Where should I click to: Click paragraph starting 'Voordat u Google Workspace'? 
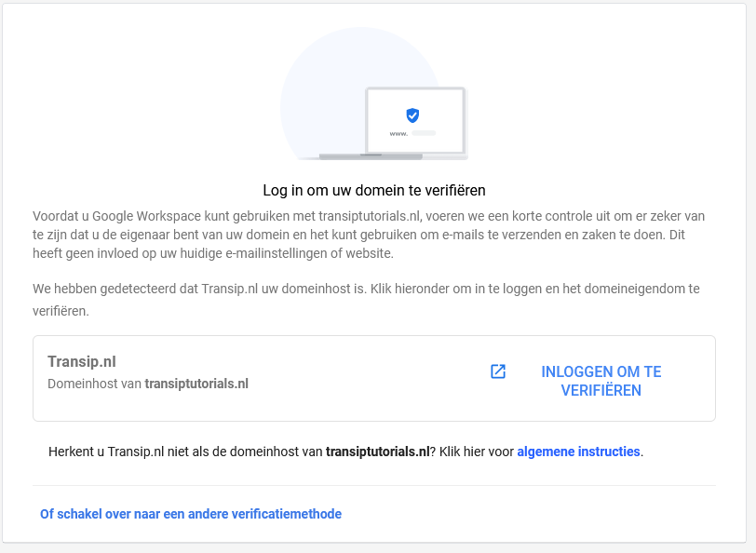tap(369, 235)
